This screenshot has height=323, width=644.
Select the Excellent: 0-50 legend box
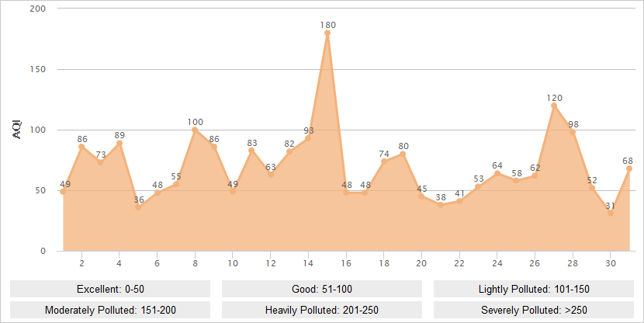point(110,289)
